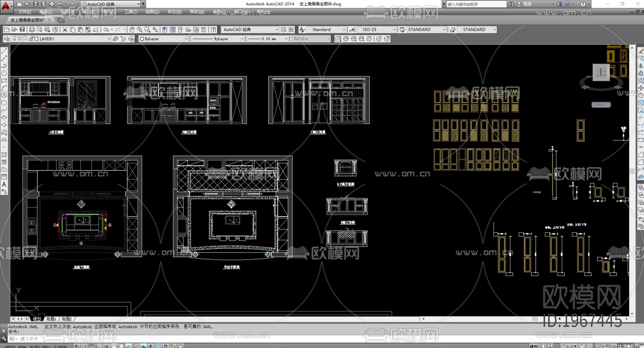
Task: Open the ISO-25 dimension style dropdown
Action: tap(394, 30)
